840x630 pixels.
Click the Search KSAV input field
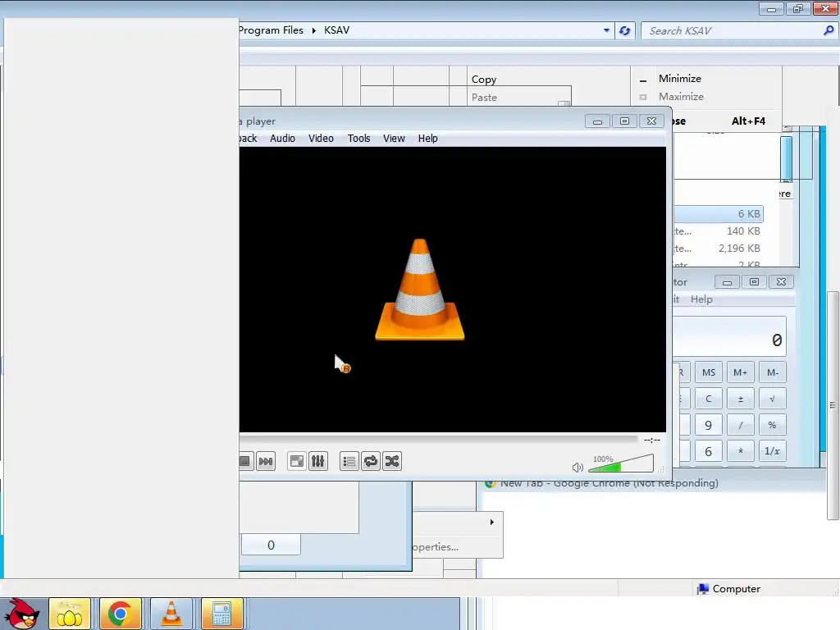click(731, 31)
